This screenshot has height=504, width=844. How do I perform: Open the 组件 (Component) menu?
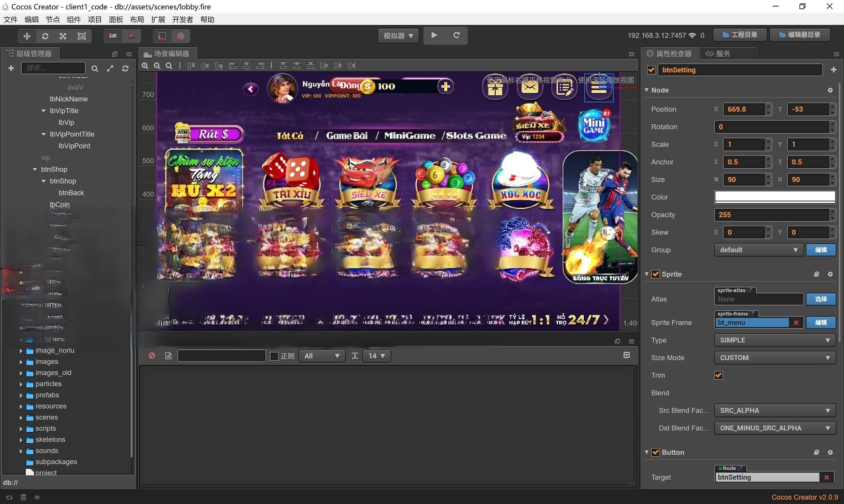point(74,19)
